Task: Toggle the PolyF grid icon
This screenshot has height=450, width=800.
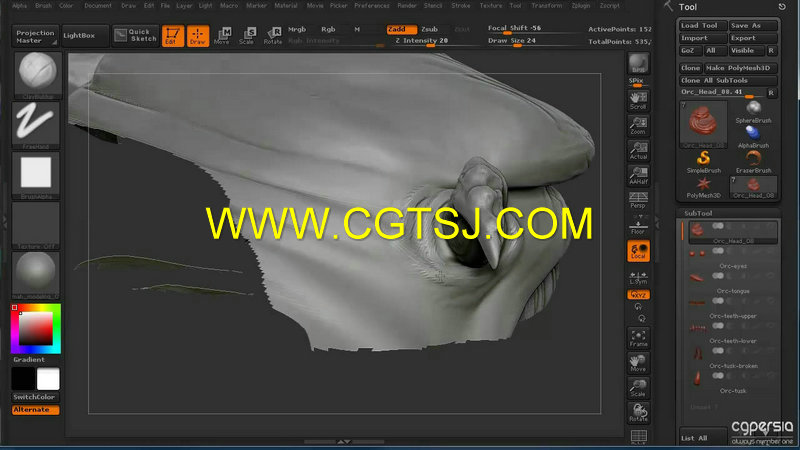Action: (x=638, y=437)
